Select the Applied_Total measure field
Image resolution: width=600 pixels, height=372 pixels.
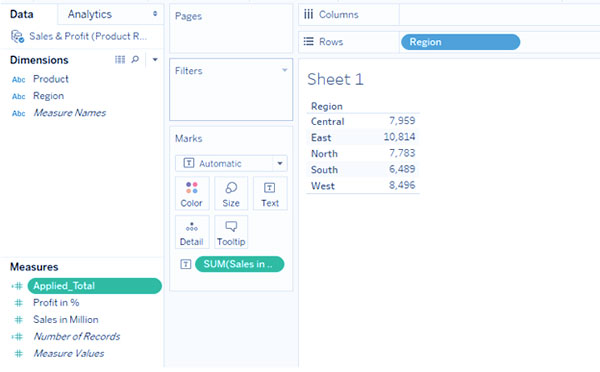(x=95, y=286)
